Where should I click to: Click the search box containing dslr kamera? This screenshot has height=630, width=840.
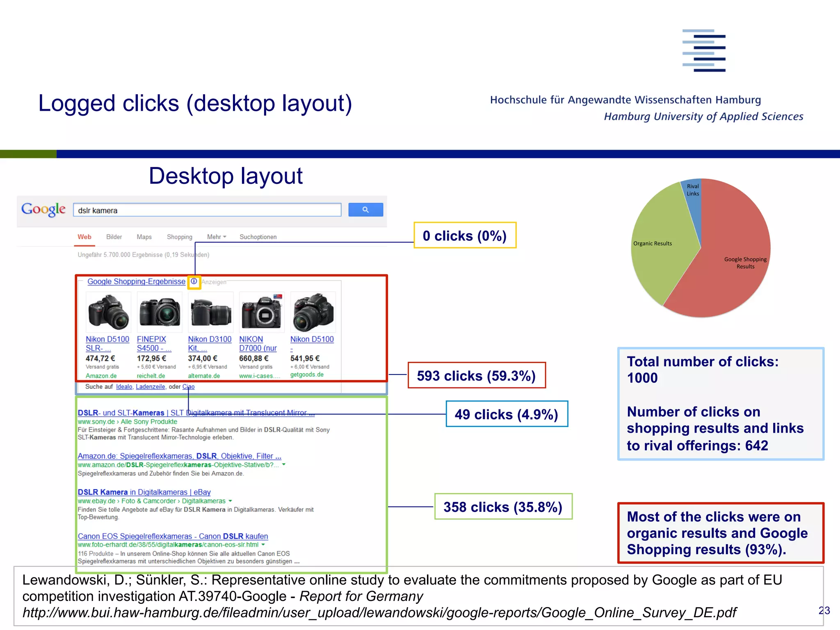pos(207,210)
